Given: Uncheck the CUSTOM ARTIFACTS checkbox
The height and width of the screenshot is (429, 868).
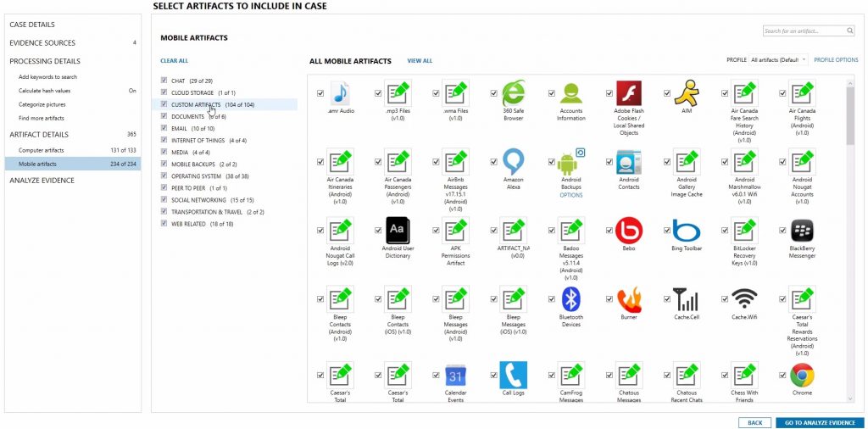Looking at the screenshot, I should click(164, 104).
